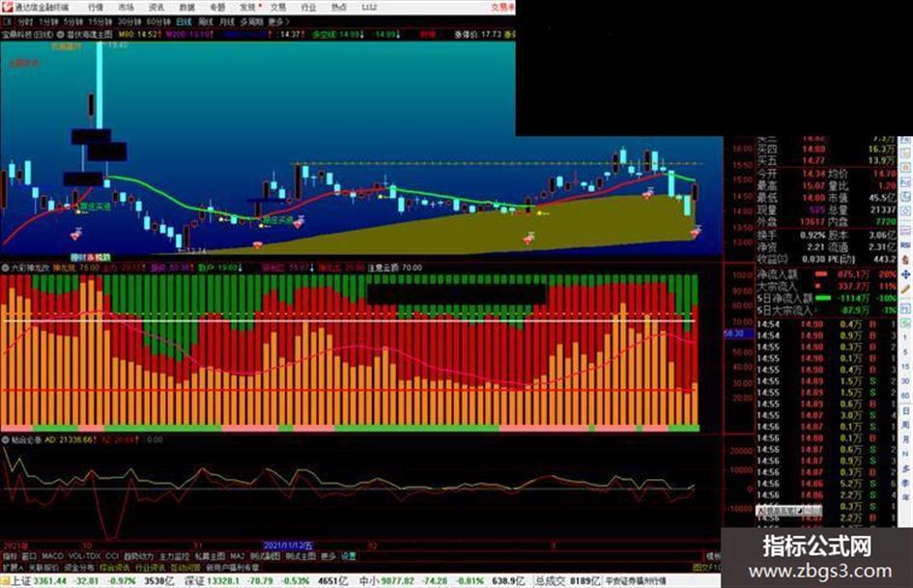This screenshot has width=913, height=588.
Task: Select the pencil drawing tool icon
Action: point(905,290)
